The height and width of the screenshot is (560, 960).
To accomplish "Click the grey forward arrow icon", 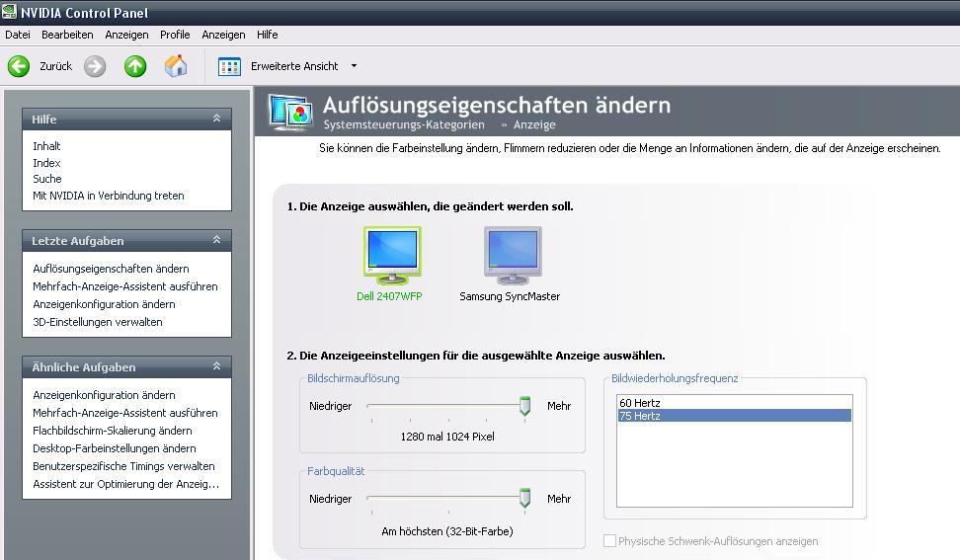I will (95, 66).
